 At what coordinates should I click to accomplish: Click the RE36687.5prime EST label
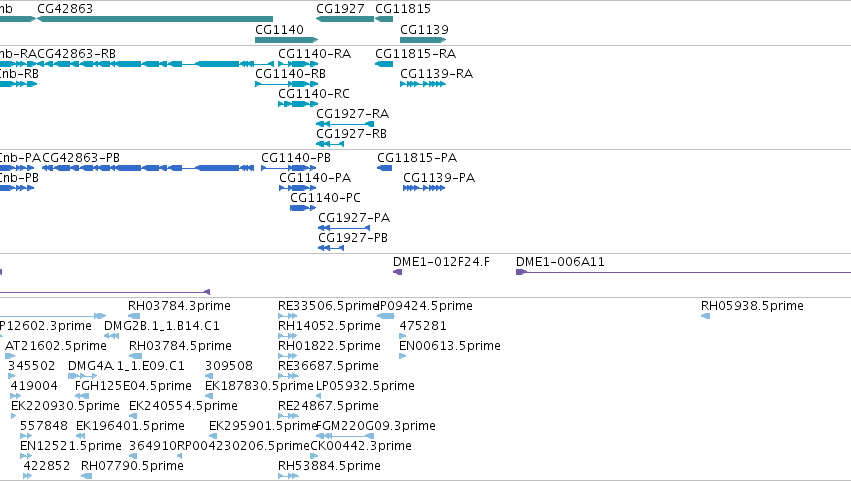click(x=328, y=366)
